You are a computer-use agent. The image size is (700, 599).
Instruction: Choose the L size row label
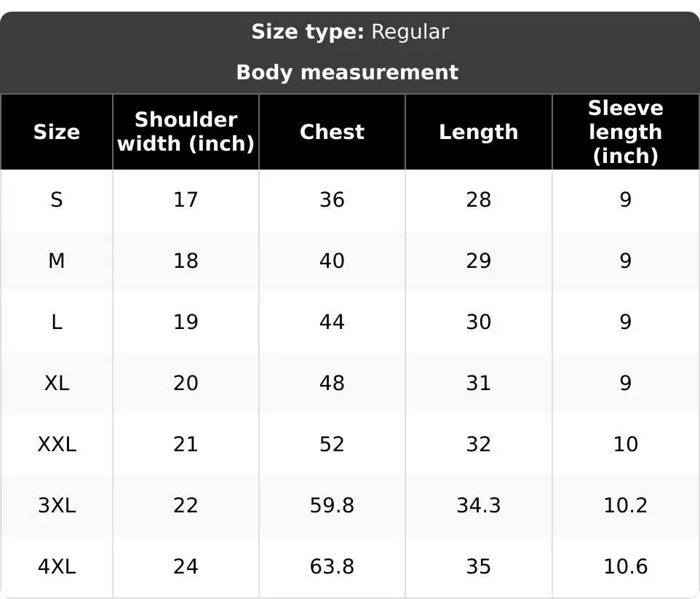57,322
